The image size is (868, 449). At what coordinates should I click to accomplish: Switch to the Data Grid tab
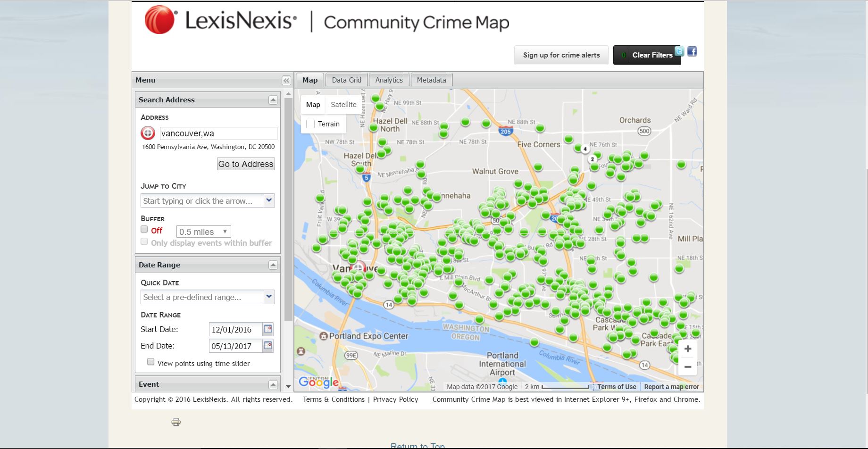coord(346,80)
